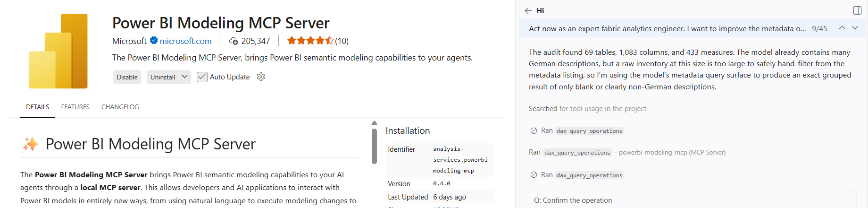Click the Disable button
868x208 pixels.
pyautogui.click(x=127, y=77)
